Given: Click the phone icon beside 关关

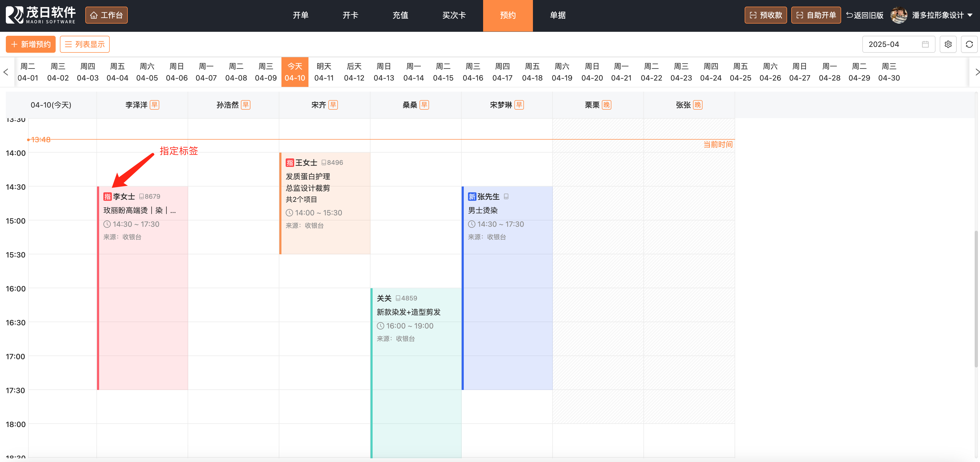Looking at the screenshot, I should click(398, 299).
